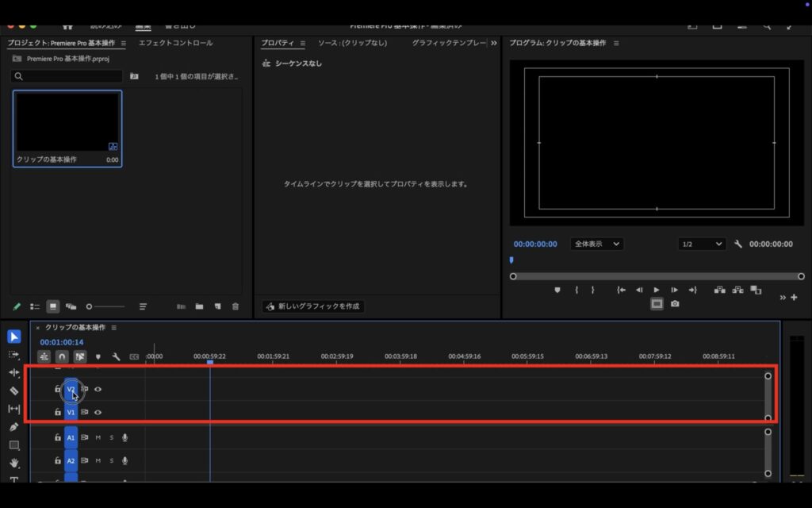Toggle V2 track visibility eye
812x508 pixels.
[98, 389]
